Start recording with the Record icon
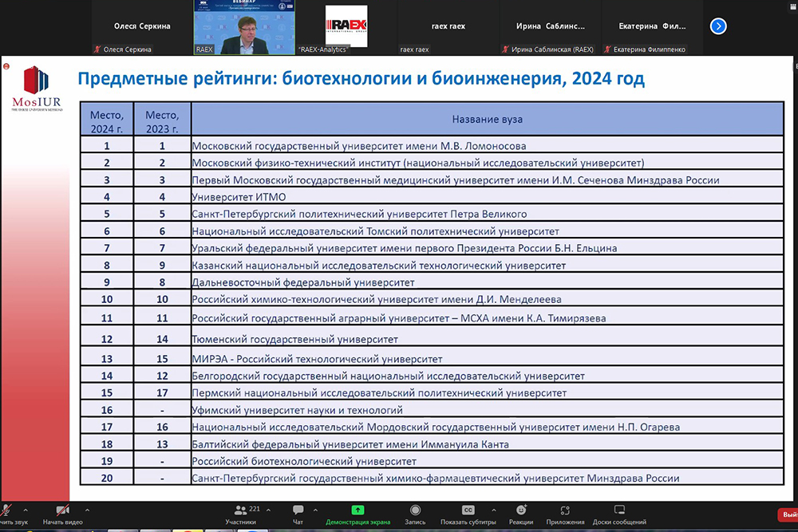Viewport: 798px width, 532px height. [415, 510]
